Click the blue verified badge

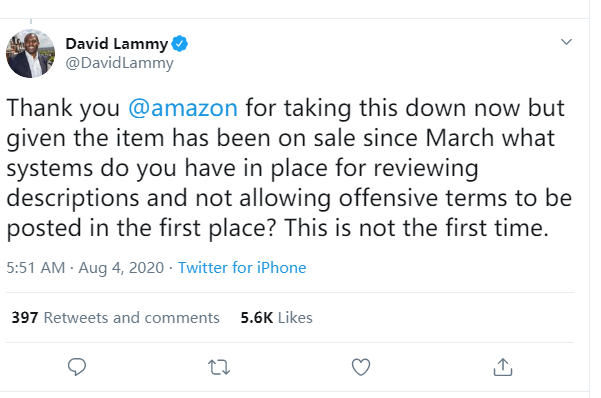pos(179,43)
